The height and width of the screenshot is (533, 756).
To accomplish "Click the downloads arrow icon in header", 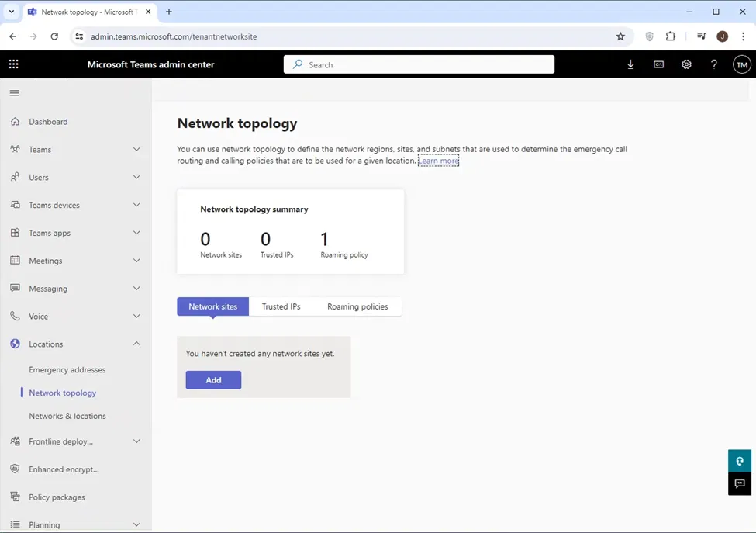I will pos(630,64).
